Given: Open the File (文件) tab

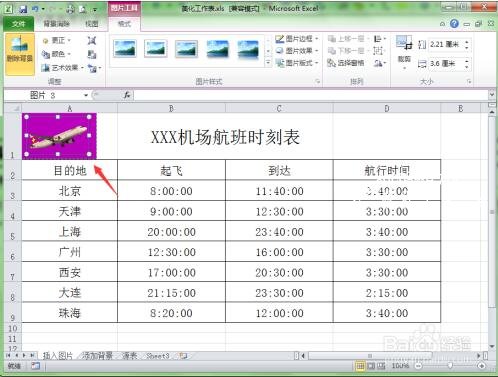Looking at the screenshot, I should (x=19, y=24).
